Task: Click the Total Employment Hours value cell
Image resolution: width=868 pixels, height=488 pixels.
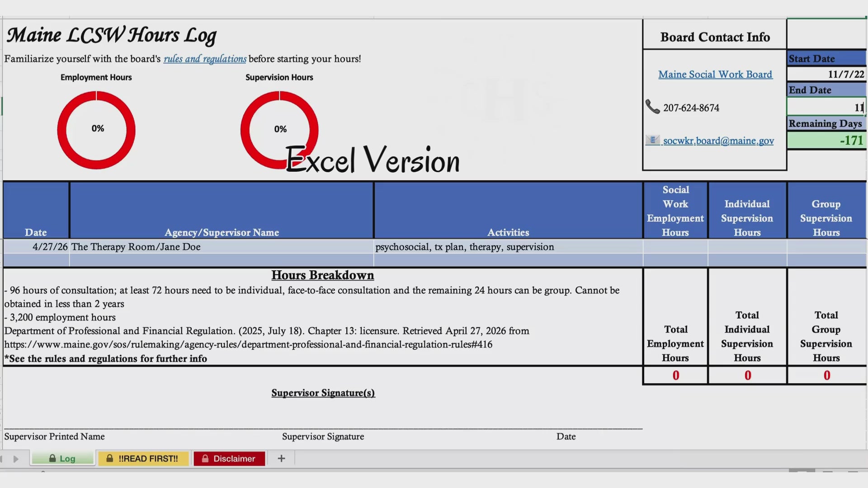Action: point(675,375)
